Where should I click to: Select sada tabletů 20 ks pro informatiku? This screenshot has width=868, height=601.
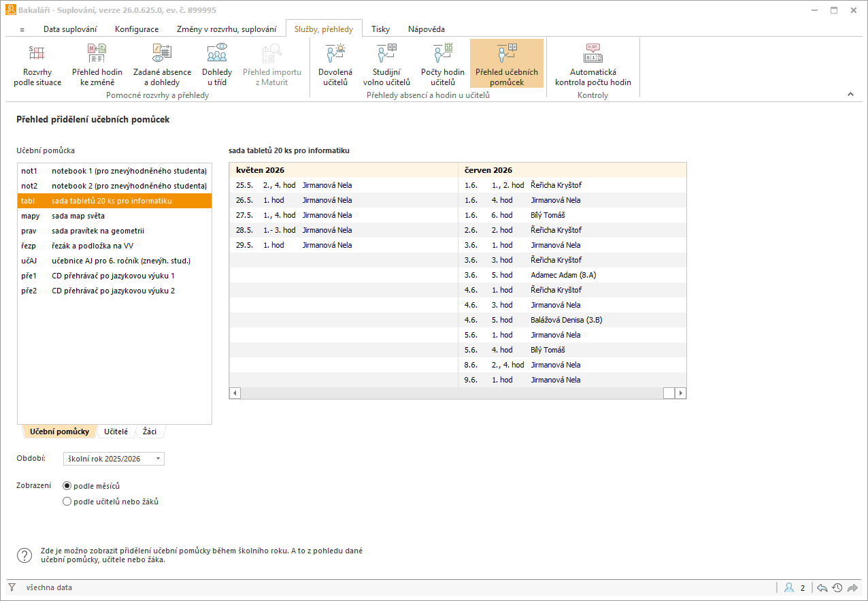click(114, 201)
